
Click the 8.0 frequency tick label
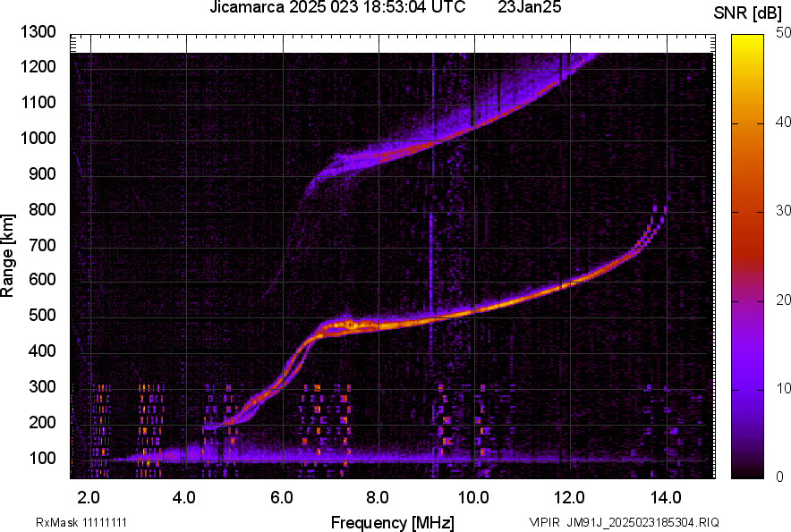tap(378, 498)
